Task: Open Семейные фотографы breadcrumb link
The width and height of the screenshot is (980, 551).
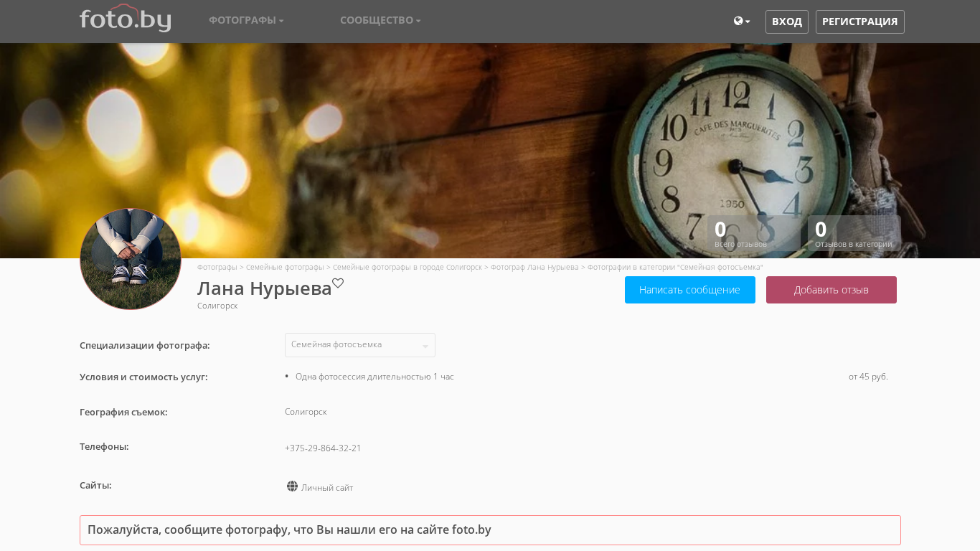Action: pos(285,268)
